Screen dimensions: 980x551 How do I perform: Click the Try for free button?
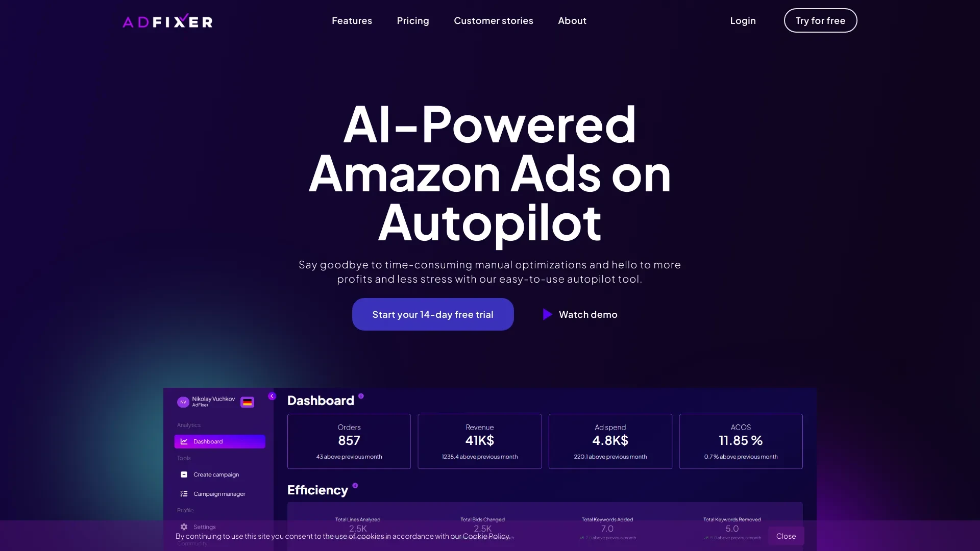(x=820, y=20)
